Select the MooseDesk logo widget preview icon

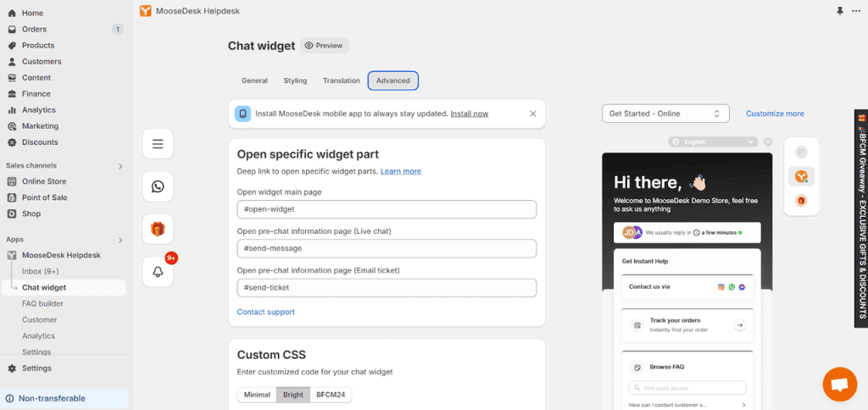[x=801, y=176]
